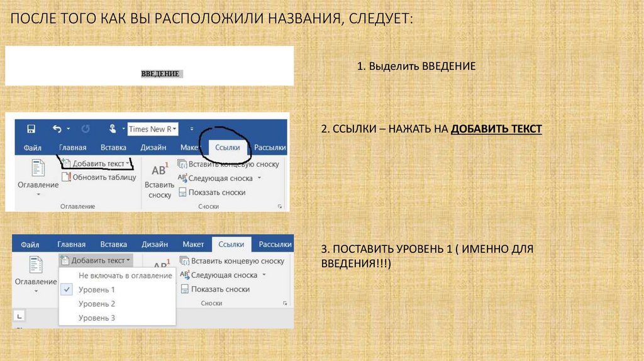Image resolution: width=644 pixels, height=361 pixels.
Task: Click the tab stop selector L icon
Action: tap(19, 316)
